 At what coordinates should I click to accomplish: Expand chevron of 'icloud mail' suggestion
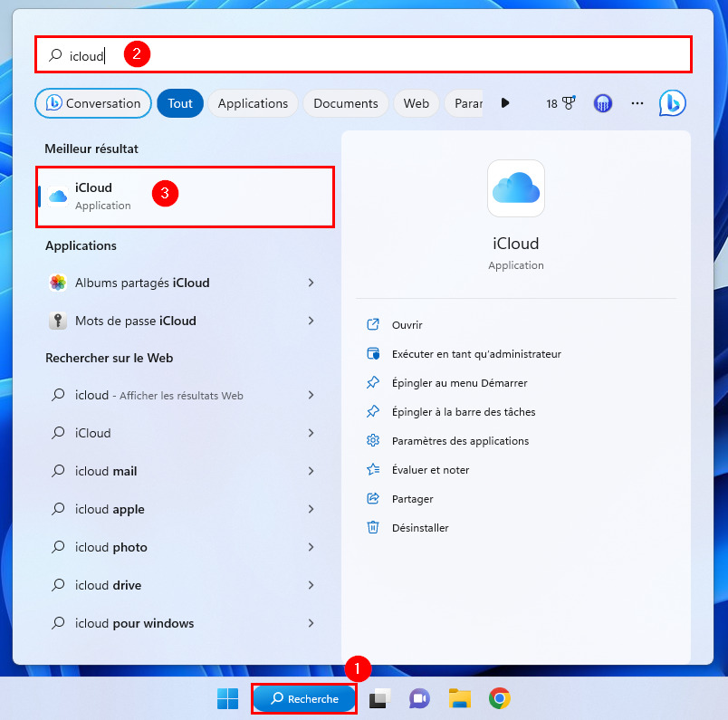311,471
